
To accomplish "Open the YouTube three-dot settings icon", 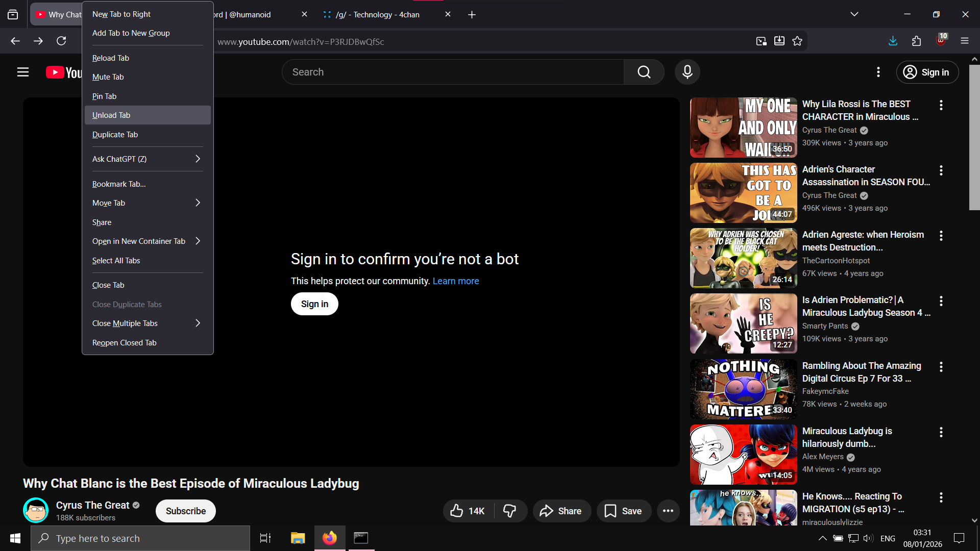I will (878, 72).
